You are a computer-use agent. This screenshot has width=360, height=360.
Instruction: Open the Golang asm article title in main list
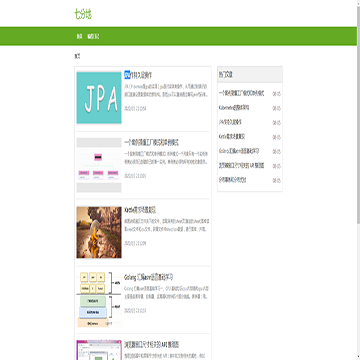click(149, 277)
